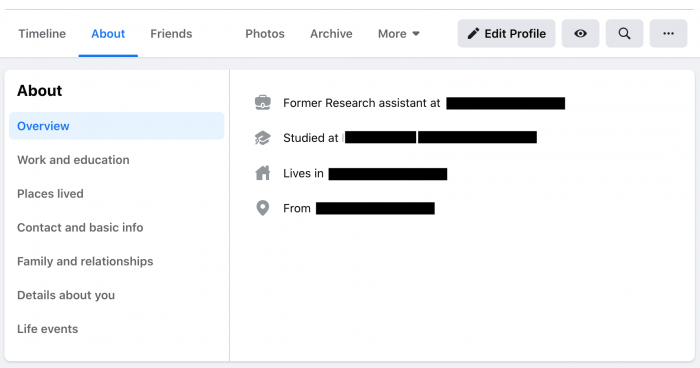
Task: Click the Studied at text
Action: pyautogui.click(x=311, y=138)
